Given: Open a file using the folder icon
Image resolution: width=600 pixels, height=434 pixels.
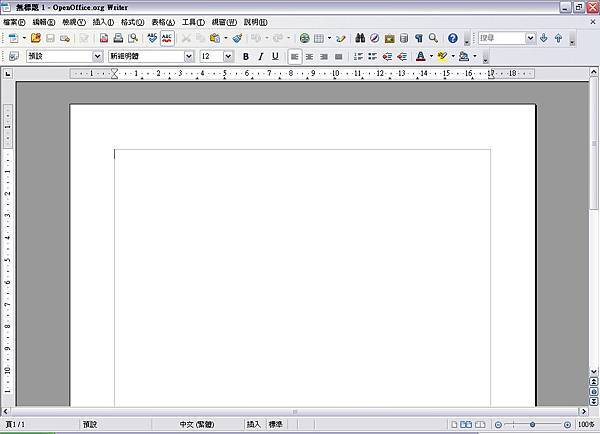Looking at the screenshot, I should point(36,38).
